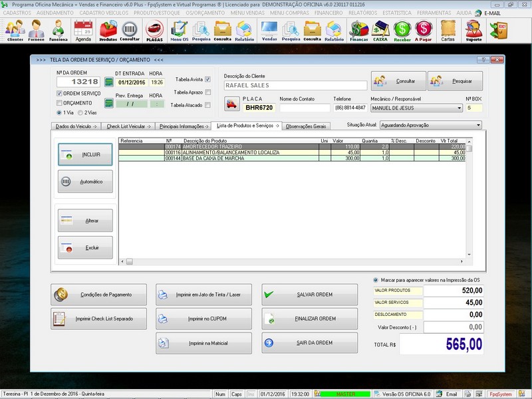Image resolution: width=532 pixels, height=399 pixels.
Task: Switch to Observações Gerais tab
Action: (306, 126)
